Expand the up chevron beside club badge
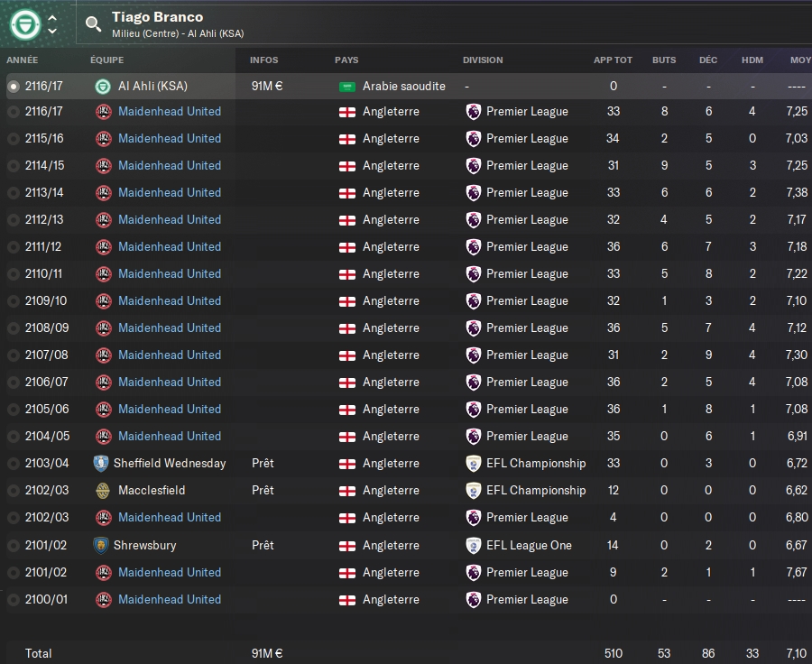The height and width of the screenshot is (664, 812). 52,18
